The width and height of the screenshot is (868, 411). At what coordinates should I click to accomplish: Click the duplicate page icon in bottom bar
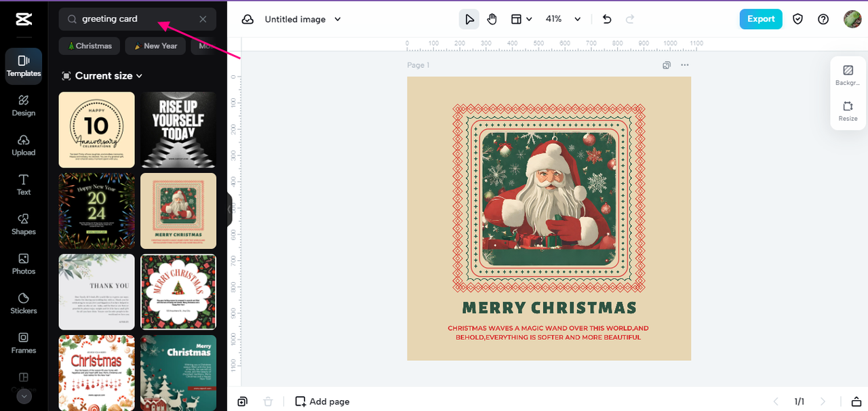coord(243,402)
